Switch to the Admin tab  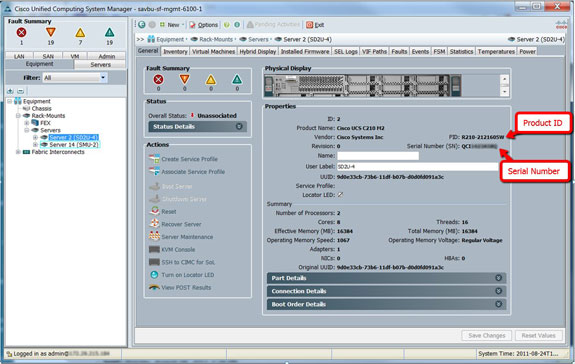tap(107, 56)
